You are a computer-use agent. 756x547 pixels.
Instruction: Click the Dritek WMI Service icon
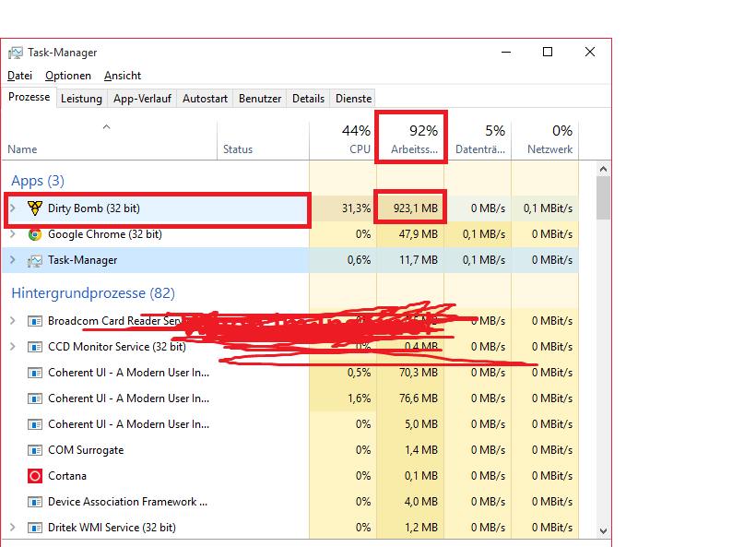point(35,528)
